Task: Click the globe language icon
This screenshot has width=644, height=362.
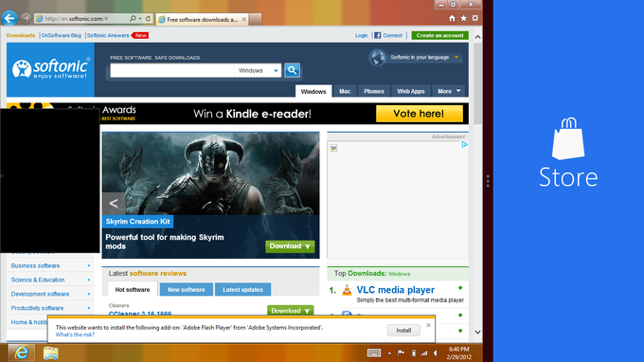Action: [x=377, y=58]
